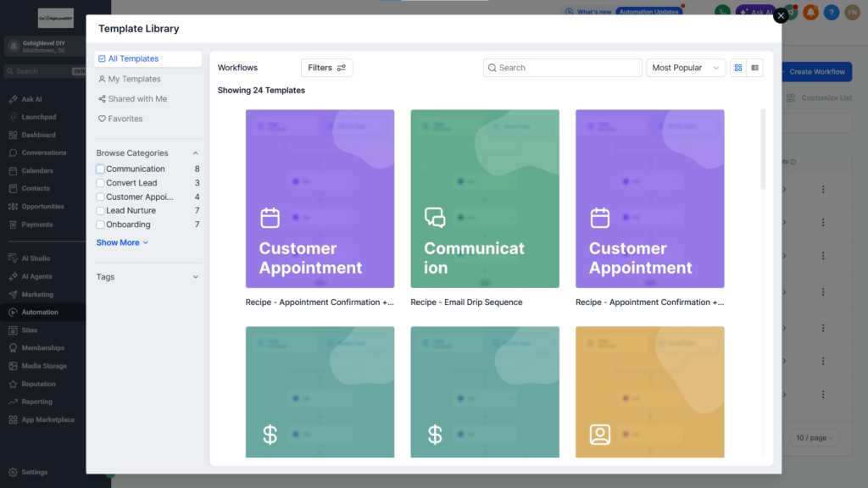Open Automation in the sidebar
868x488 pixels.
pyautogui.click(x=39, y=312)
